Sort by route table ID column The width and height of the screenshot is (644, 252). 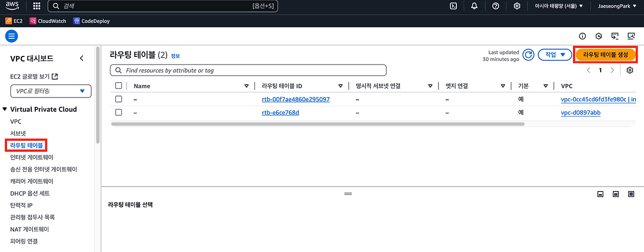click(x=341, y=86)
